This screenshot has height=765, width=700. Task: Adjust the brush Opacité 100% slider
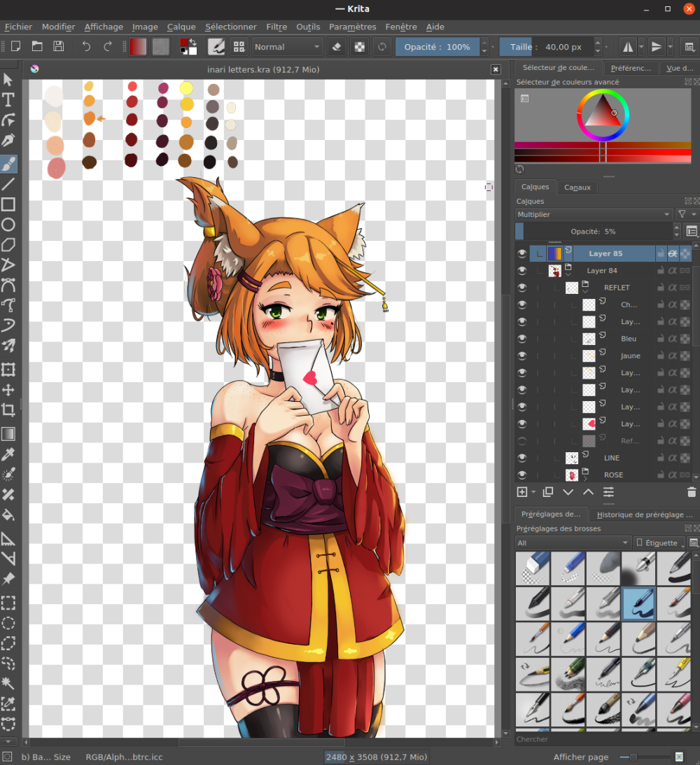(437, 47)
